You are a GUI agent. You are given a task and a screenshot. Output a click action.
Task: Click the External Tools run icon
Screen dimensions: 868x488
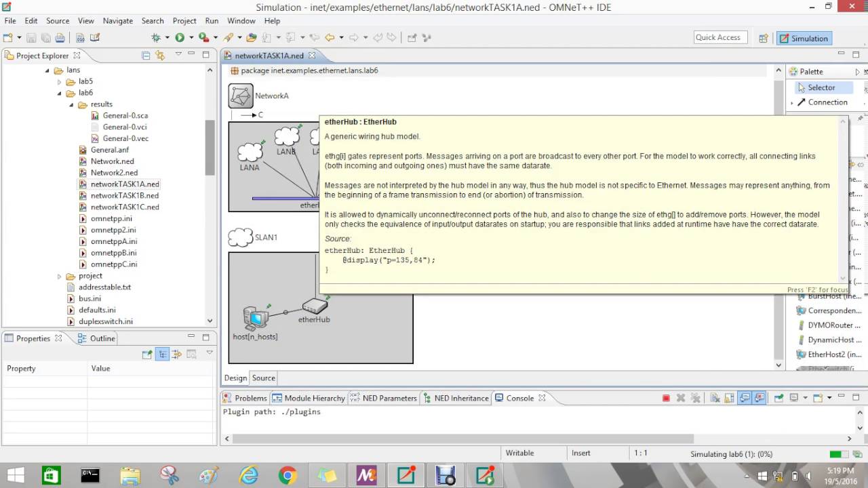pyautogui.click(x=203, y=38)
